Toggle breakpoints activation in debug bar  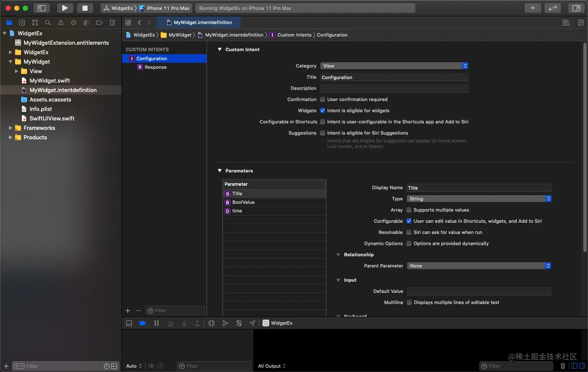click(143, 323)
